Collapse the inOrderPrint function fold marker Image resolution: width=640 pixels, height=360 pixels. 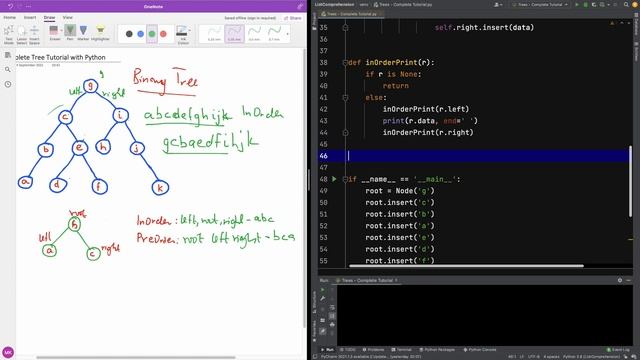[x=345, y=62]
